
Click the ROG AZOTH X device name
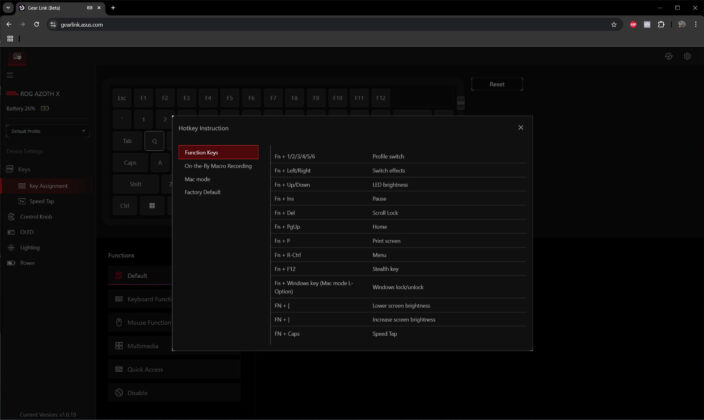point(40,93)
